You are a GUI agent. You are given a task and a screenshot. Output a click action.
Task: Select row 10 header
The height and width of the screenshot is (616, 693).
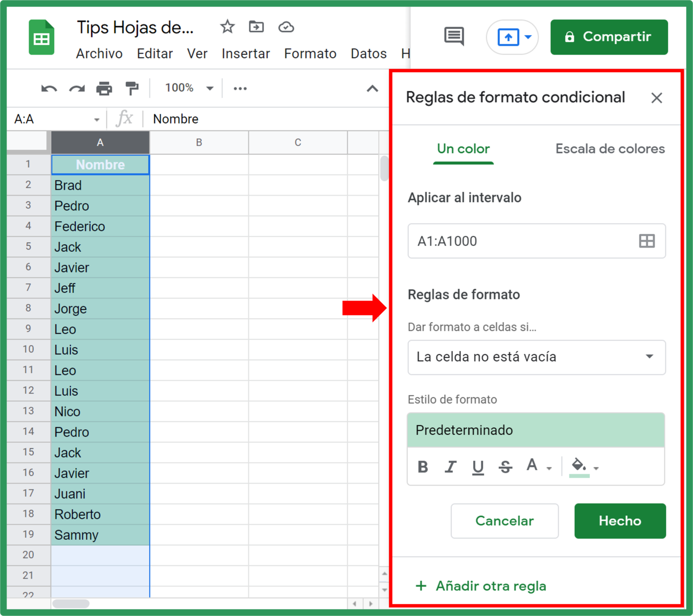[28, 349]
